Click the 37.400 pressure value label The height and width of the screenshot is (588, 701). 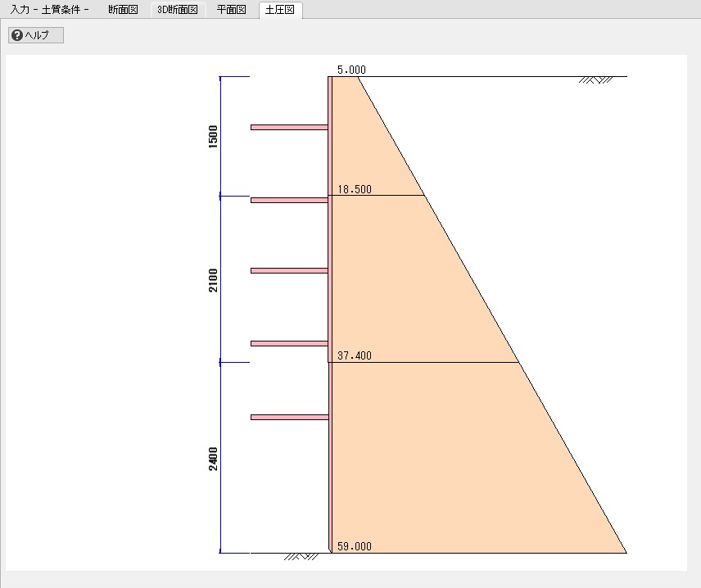tap(355, 355)
